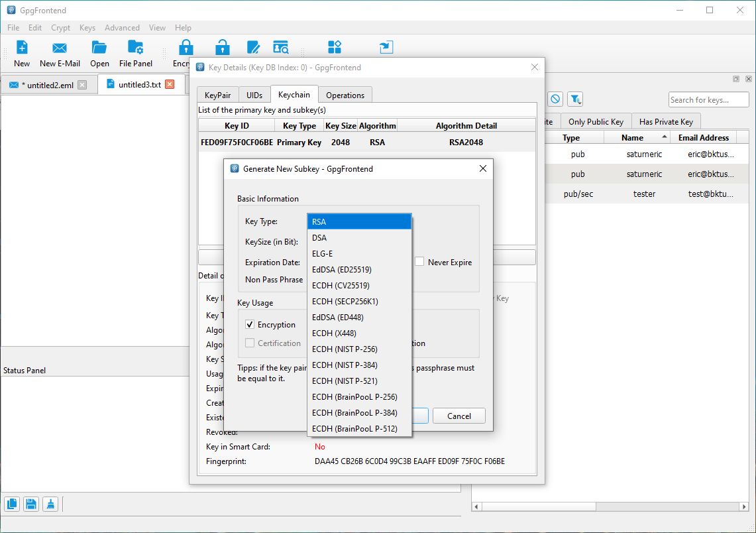Switch to untitled2.eml editor tab
This screenshot has height=533, width=756.
(50, 85)
